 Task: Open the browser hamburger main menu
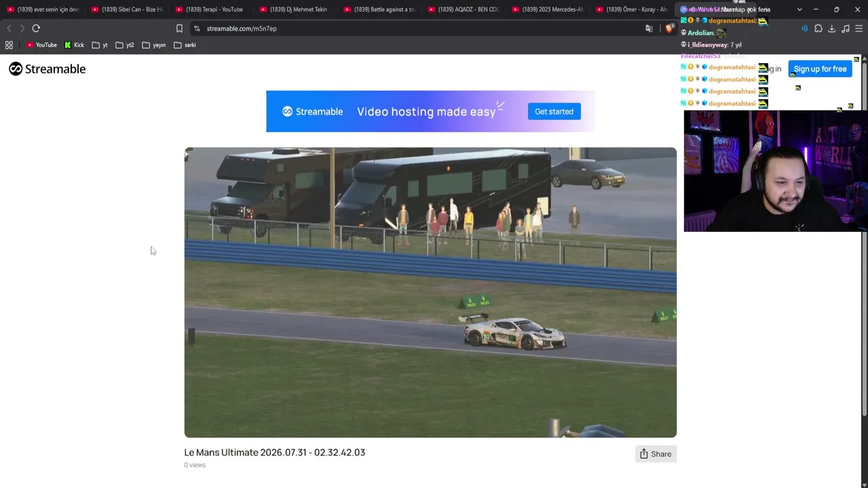click(859, 28)
